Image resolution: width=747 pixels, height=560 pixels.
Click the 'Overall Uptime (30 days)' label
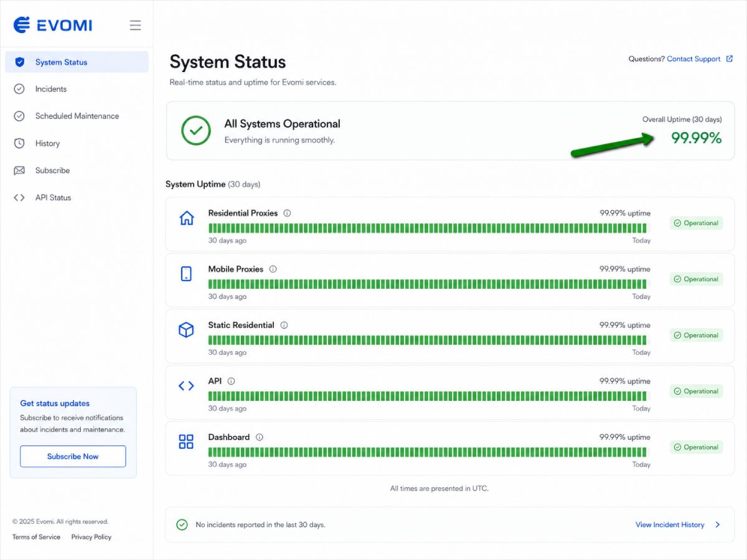click(682, 119)
